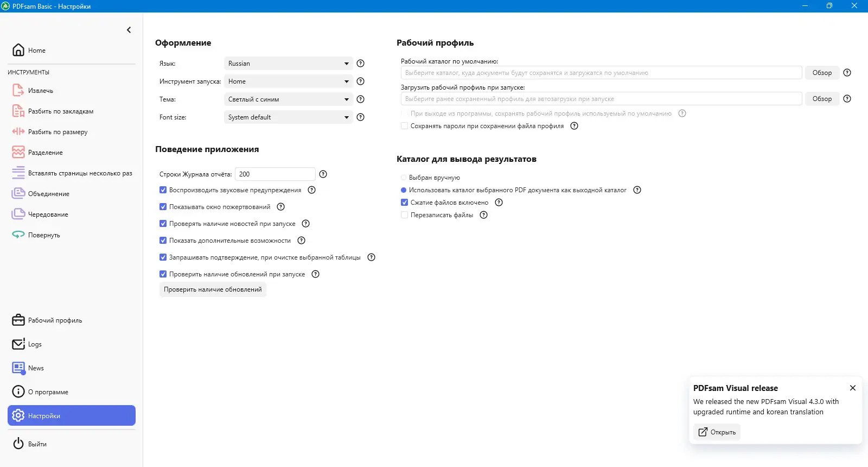
Task: Select the Выбран вручную radio button
Action: [404, 178]
